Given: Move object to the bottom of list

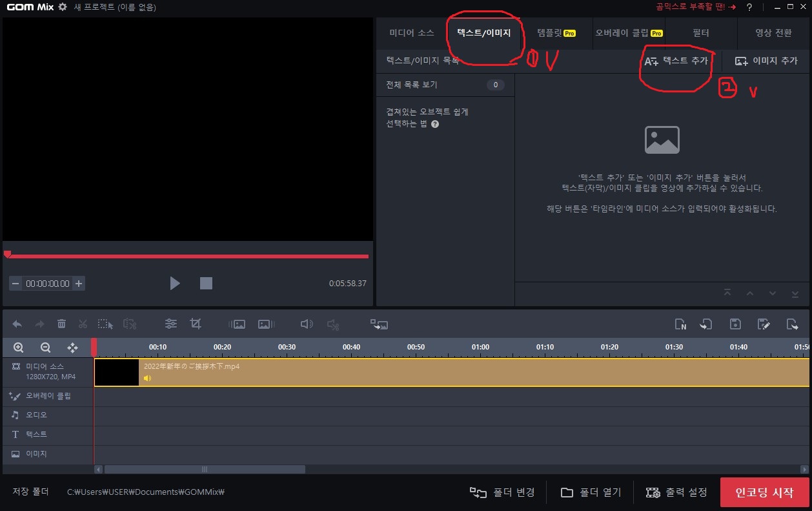Looking at the screenshot, I should click(795, 293).
